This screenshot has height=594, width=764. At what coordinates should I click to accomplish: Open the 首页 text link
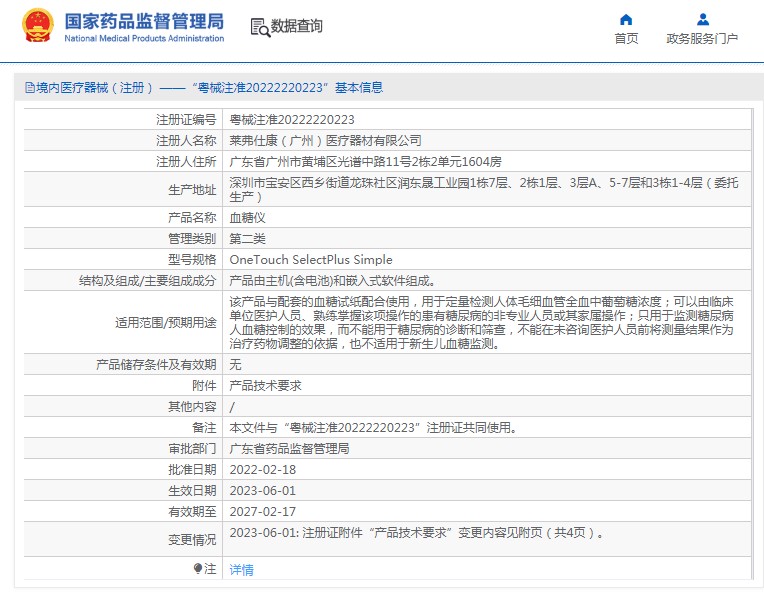pyautogui.click(x=626, y=39)
